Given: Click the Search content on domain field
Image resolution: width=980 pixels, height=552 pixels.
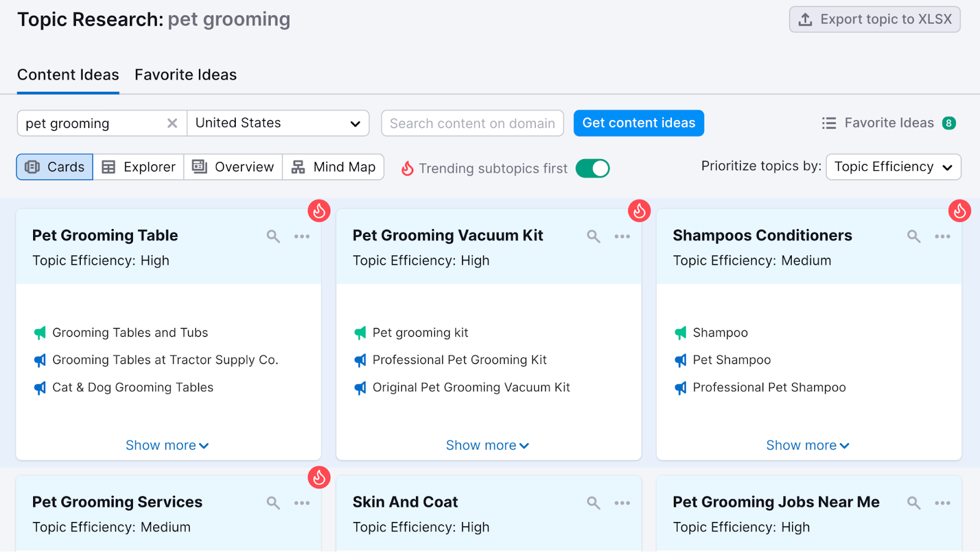Looking at the screenshot, I should point(472,123).
